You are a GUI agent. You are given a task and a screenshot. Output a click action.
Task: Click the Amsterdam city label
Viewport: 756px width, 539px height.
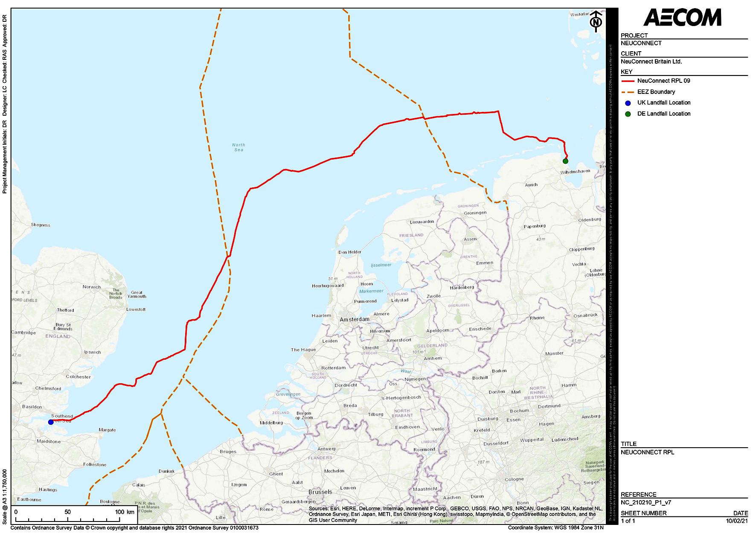click(355, 319)
